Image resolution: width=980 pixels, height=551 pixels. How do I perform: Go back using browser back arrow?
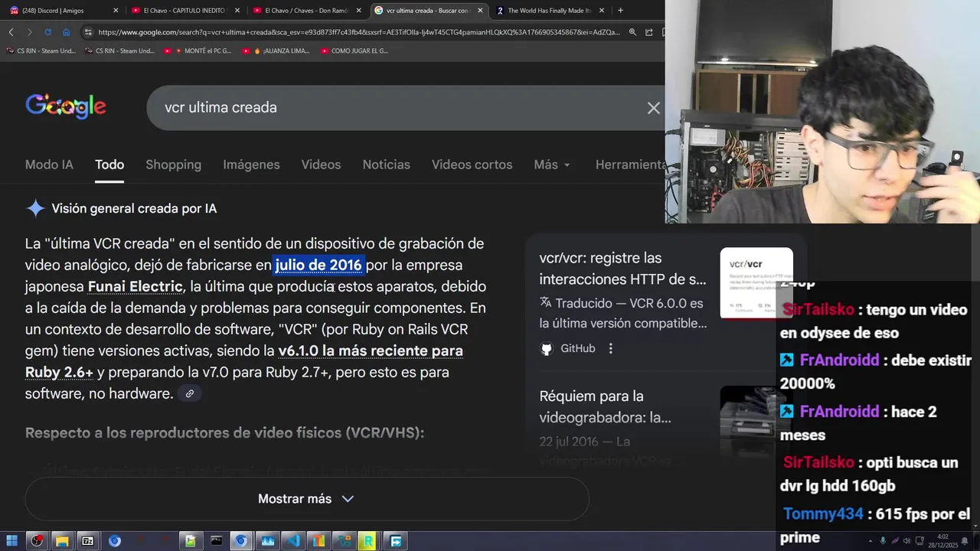(11, 32)
